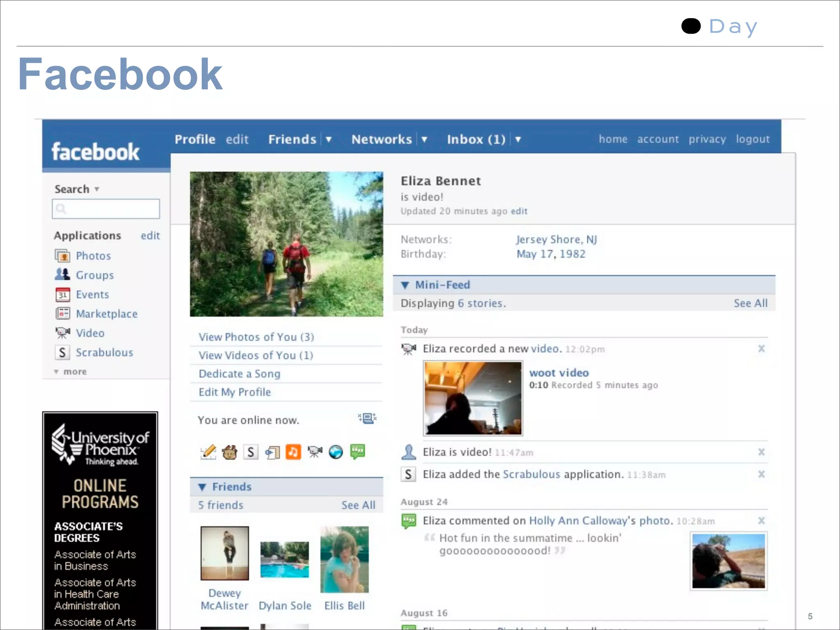Open the Friends dropdown arrow in top bar
Image resolution: width=840 pixels, height=630 pixels.
coord(329,139)
